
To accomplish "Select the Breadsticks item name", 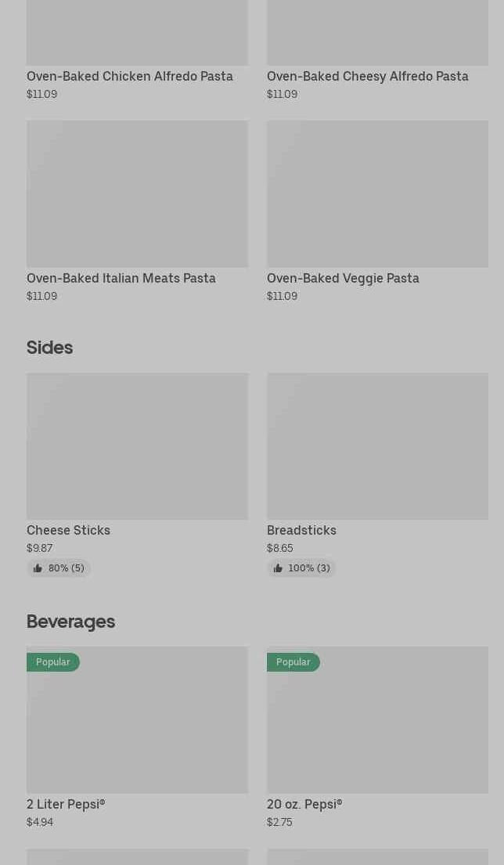I will click(x=301, y=530).
